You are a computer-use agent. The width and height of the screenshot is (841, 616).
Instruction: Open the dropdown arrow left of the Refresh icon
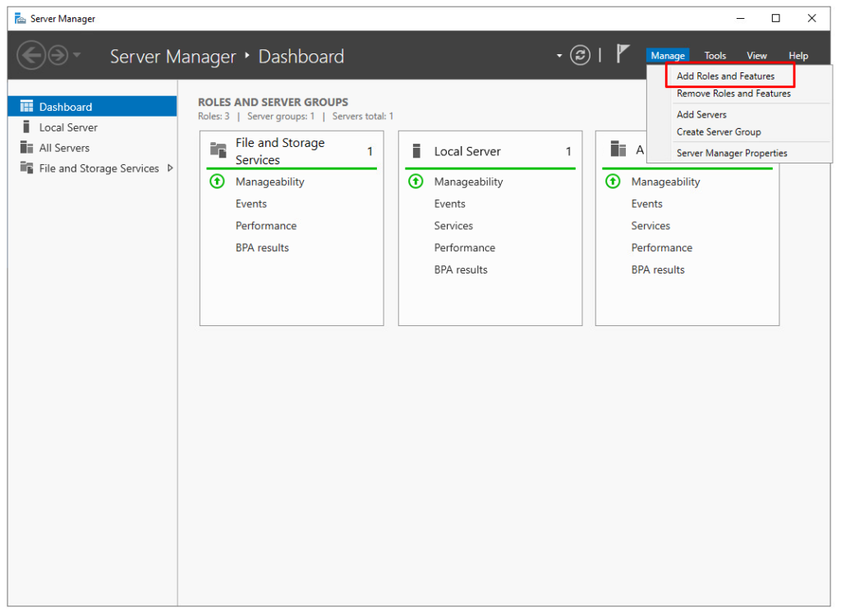pyautogui.click(x=560, y=55)
